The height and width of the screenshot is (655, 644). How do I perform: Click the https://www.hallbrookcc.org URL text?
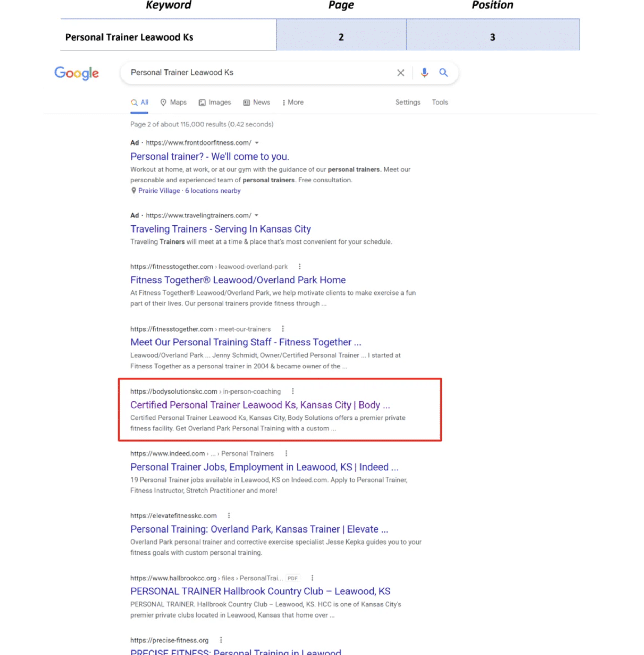tap(173, 578)
